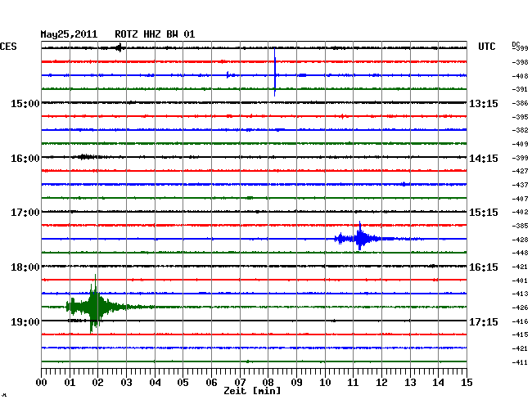The width and height of the screenshot is (532, 404).
Task: Select the 16:15 UTC time label
Action: (x=484, y=267)
